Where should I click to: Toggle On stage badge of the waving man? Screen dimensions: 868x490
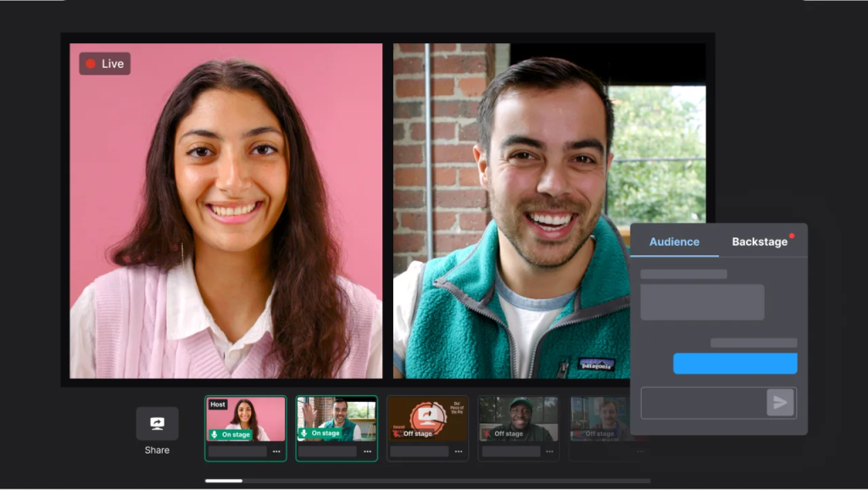[x=320, y=433]
